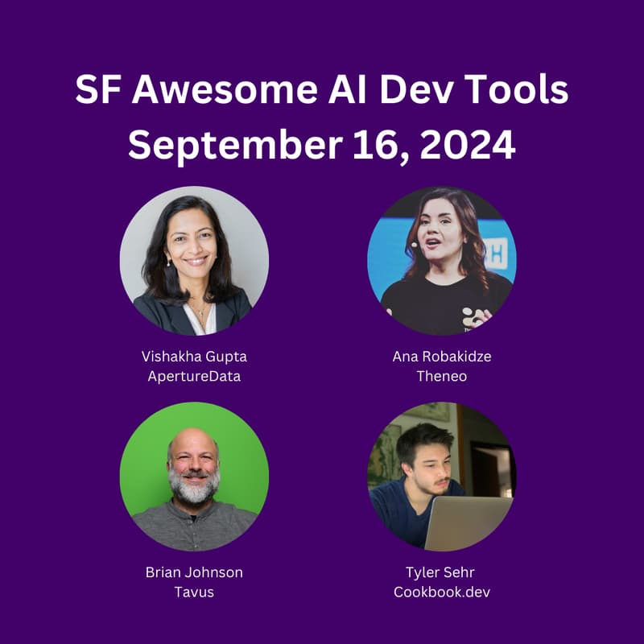Select Tyler Sehr's circular profile photo
Viewport: 644px width, 644px height.
(441, 477)
